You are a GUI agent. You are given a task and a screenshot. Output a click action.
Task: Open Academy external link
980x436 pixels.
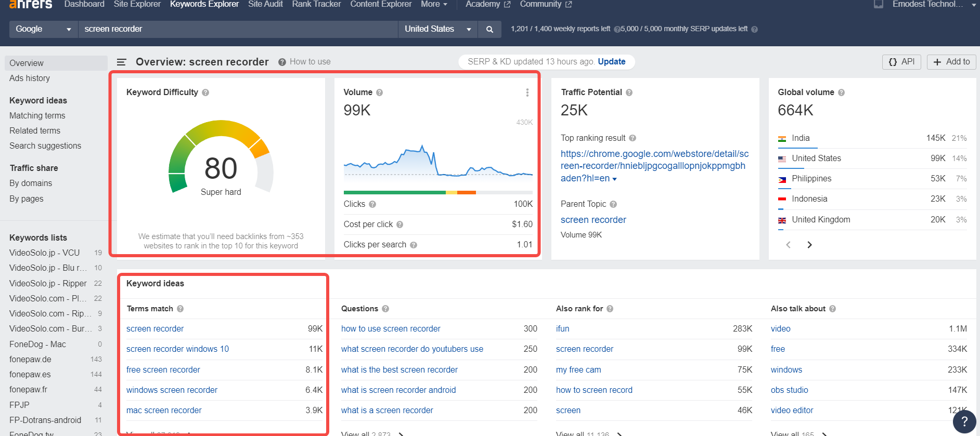point(488,4)
